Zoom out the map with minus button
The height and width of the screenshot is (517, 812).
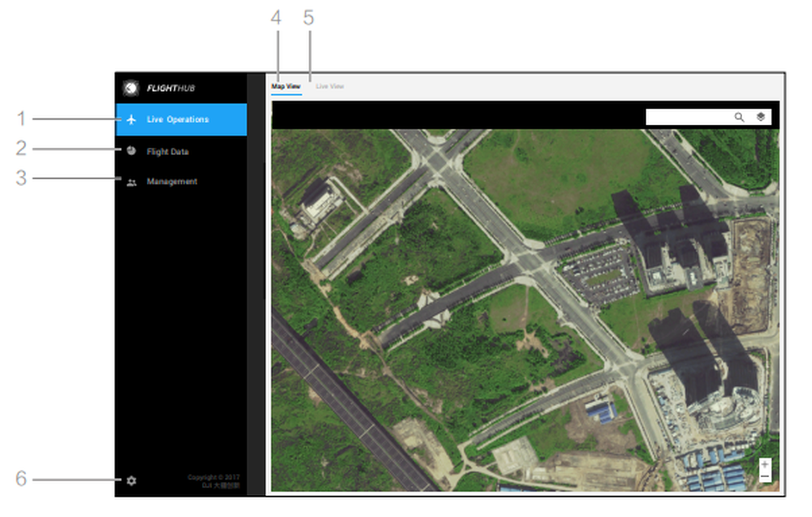765,477
